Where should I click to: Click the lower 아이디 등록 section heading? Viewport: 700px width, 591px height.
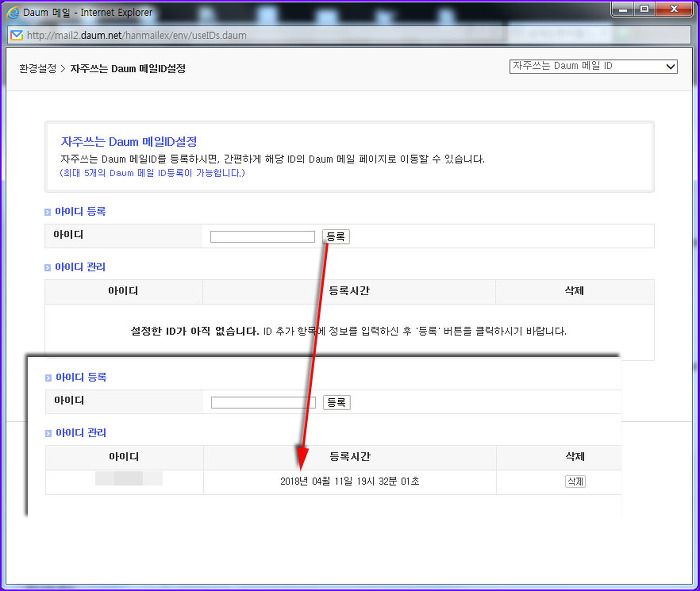pos(81,377)
